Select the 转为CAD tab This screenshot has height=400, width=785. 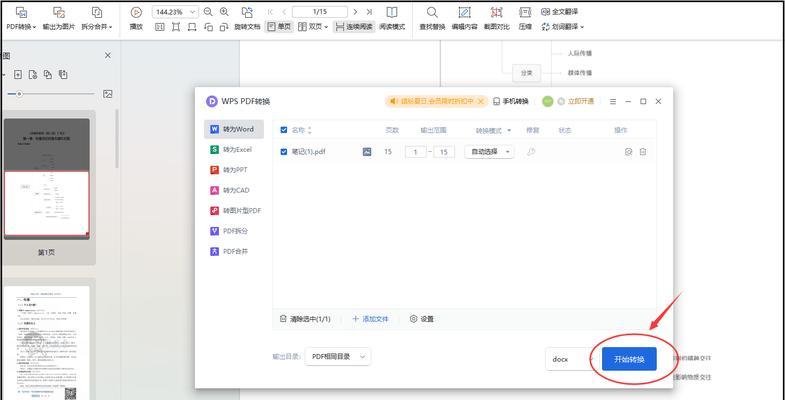click(234, 190)
